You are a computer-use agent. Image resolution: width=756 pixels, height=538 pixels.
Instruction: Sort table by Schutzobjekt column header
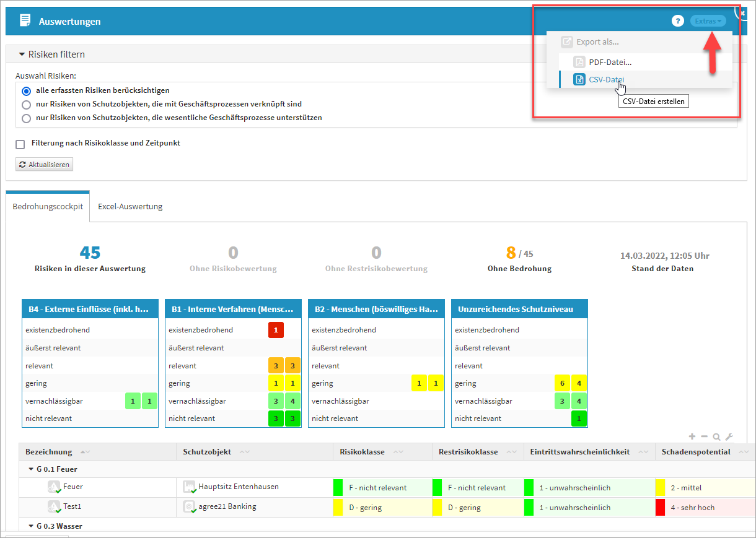pyautogui.click(x=207, y=452)
